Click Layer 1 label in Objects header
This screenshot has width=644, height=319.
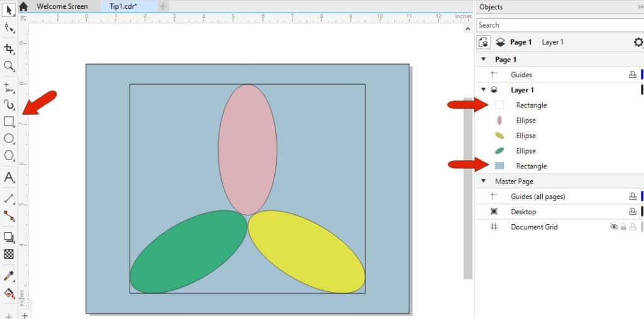[x=552, y=42]
